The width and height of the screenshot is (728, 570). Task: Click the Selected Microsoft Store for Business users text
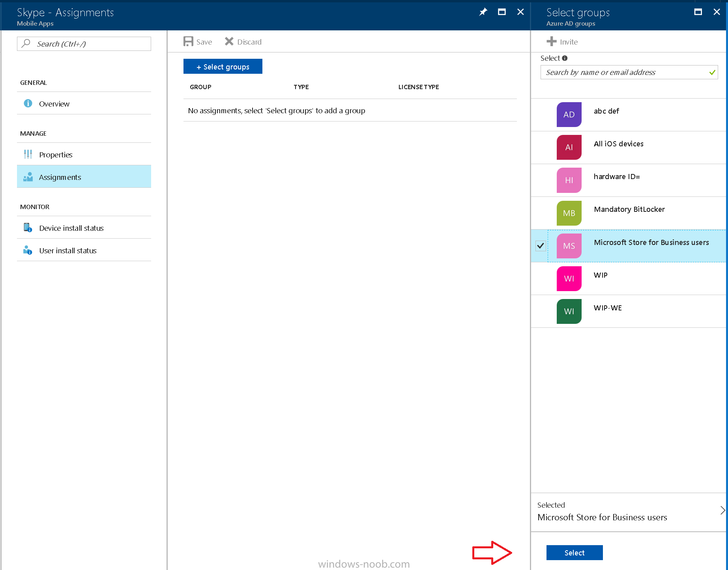[x=602, y=517]
